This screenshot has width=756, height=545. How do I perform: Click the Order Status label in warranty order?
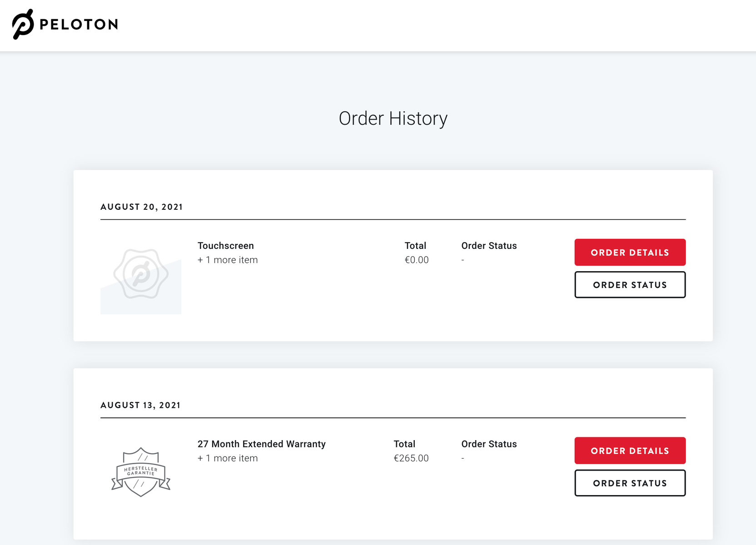(x=489, y=444)
